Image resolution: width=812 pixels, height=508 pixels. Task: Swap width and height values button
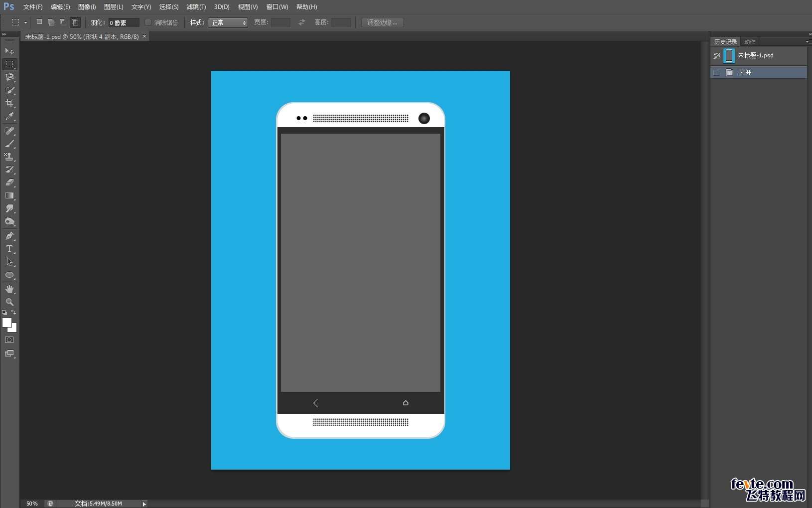pos(301,22)
